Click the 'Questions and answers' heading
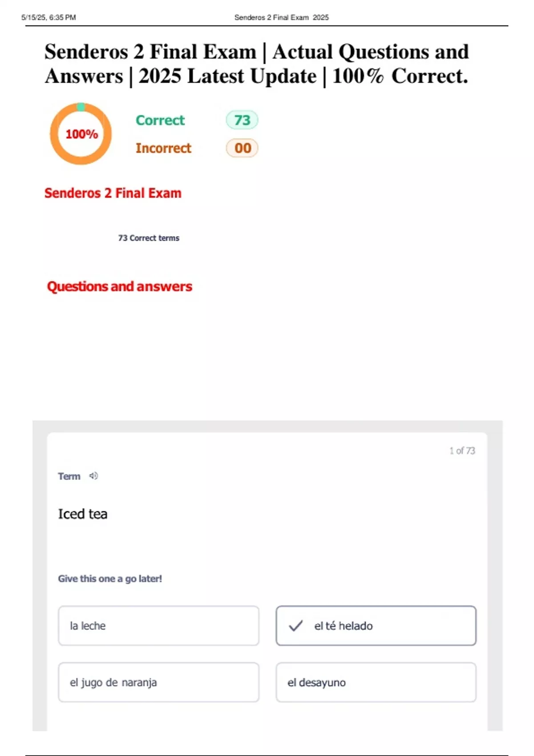534x756 pixels. point(120,286)
